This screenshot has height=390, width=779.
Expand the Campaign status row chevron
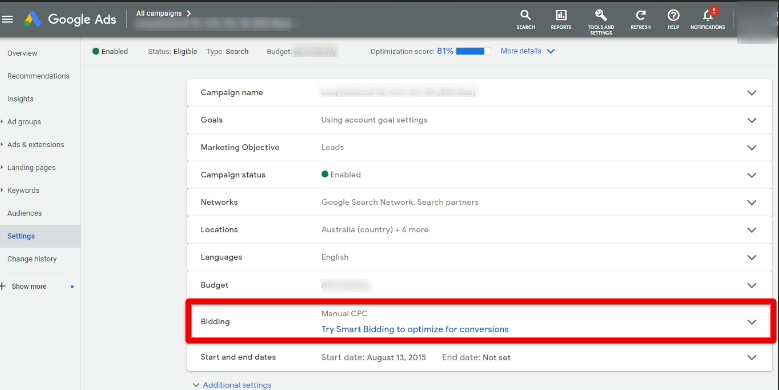click(752, 175)
